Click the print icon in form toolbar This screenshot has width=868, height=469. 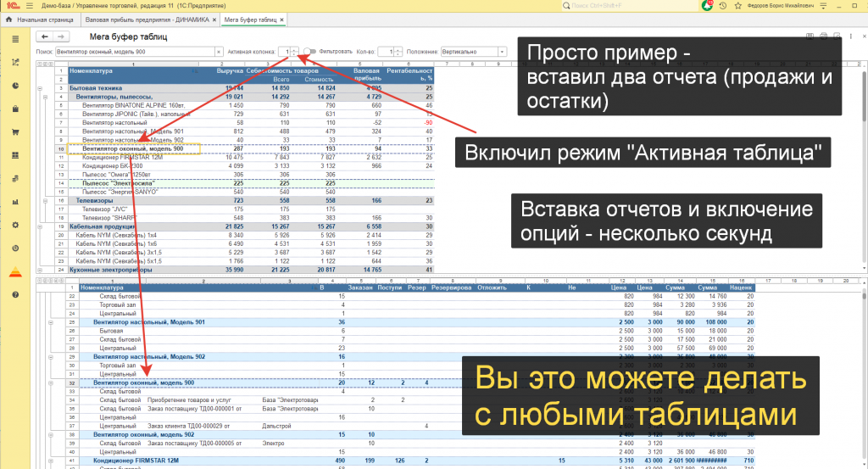tap(823, 36)
